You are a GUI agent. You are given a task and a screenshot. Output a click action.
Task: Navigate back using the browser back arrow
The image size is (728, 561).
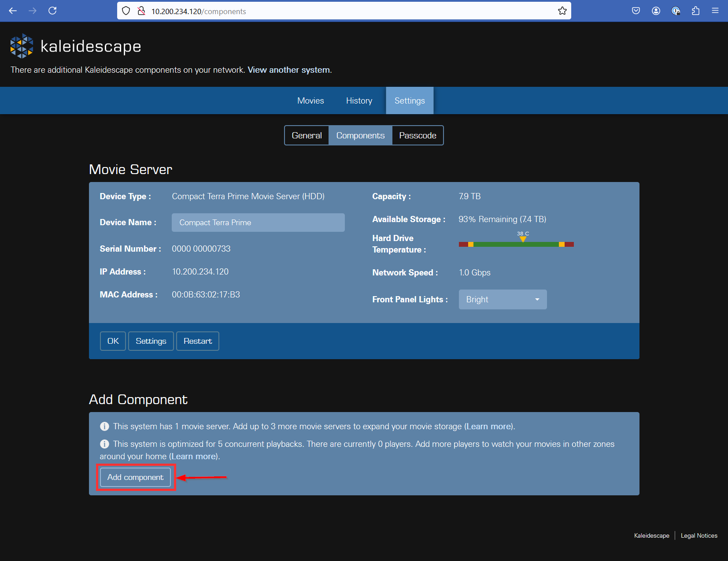pos(13,11)
